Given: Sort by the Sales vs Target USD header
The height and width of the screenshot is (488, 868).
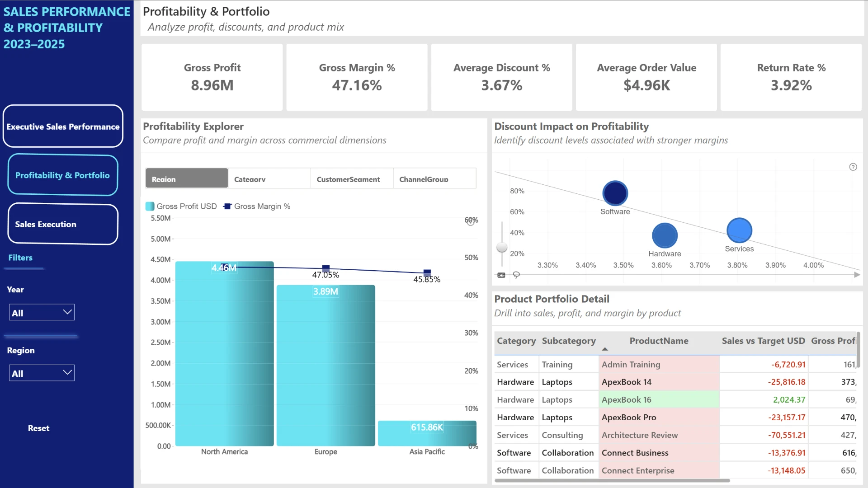Looking at the screenshot, I should click(x=763, y=341).
